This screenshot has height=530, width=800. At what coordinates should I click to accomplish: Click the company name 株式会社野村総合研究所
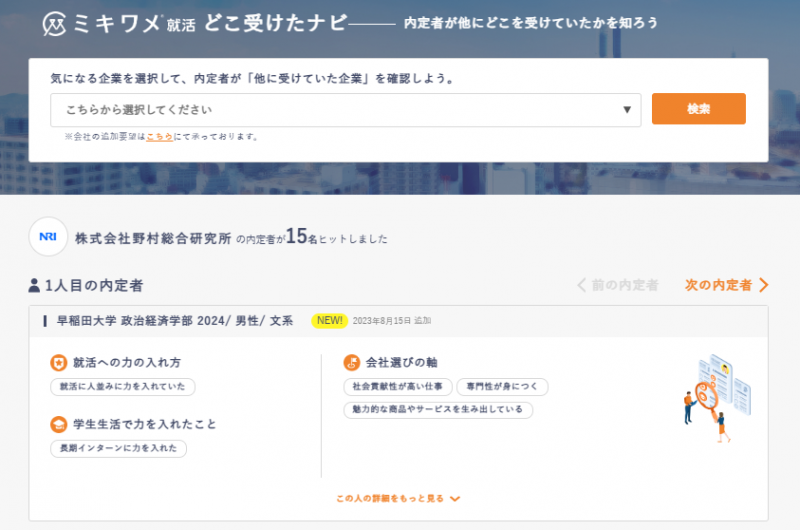point(153,238)
